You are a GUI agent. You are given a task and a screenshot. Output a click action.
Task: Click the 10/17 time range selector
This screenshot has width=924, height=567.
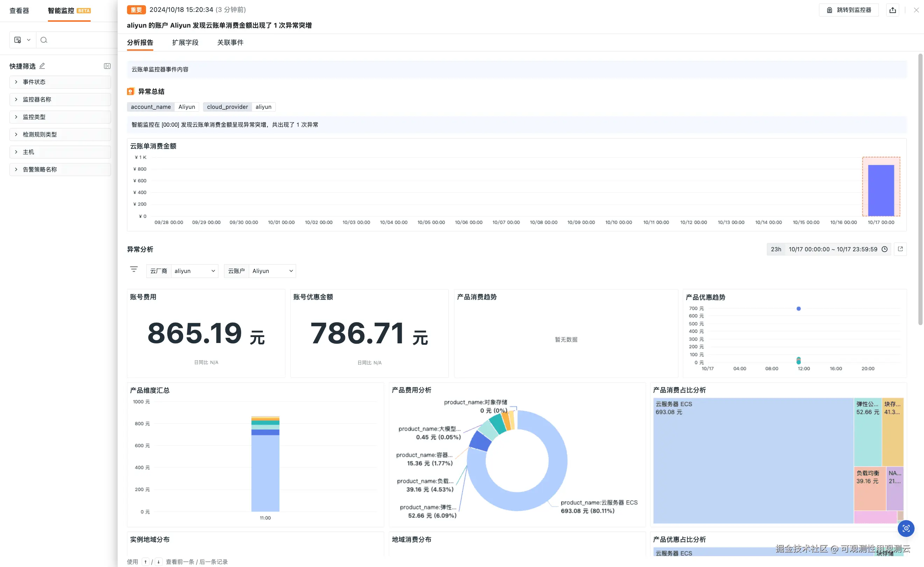pos(833,249)
